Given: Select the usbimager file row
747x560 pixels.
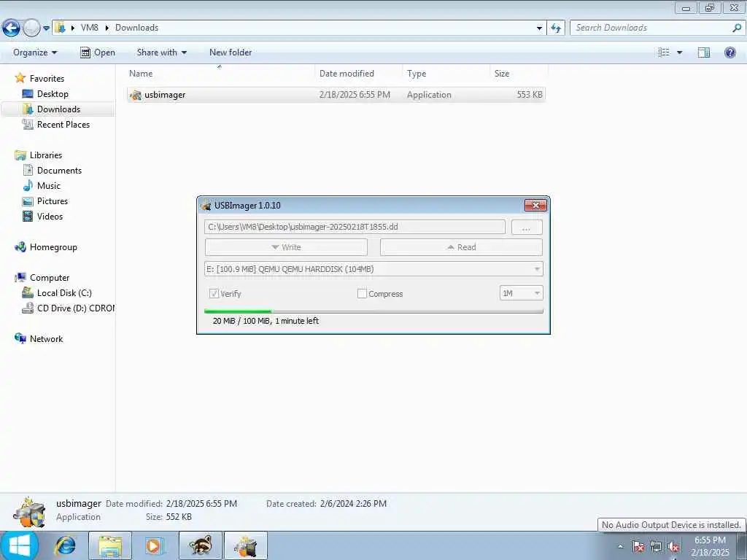Looking at the screenshot, I should 336,95.
